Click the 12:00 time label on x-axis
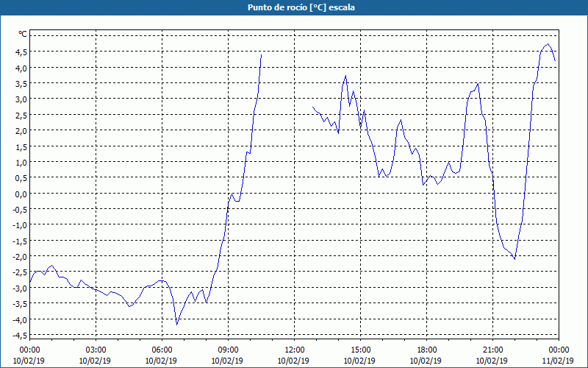This screenshot has width=588, height=368. click(295, 350)
